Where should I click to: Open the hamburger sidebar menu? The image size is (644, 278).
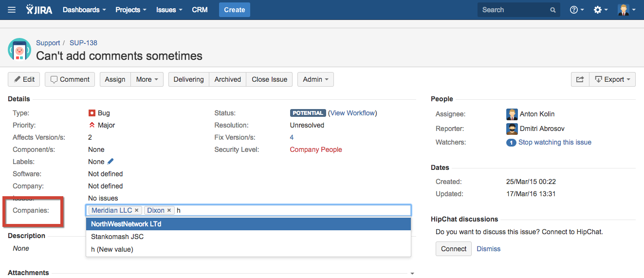coord(12,10)
